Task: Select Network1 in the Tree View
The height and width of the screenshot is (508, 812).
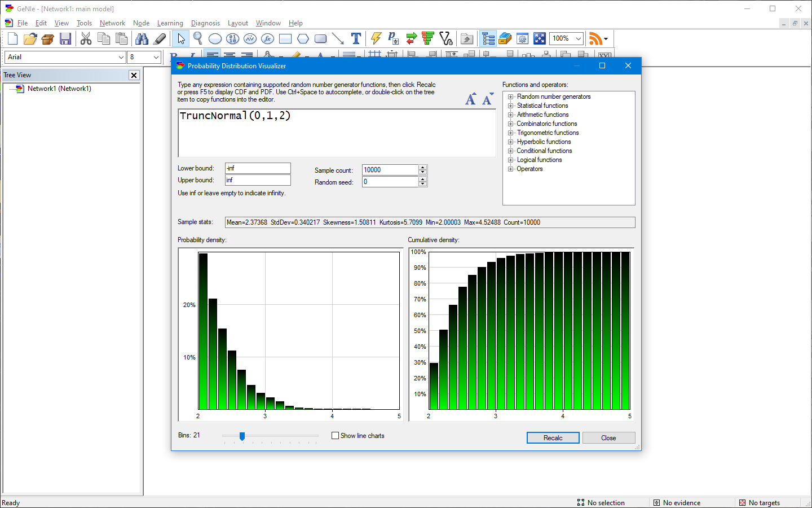Action: [x=59, y=89]
